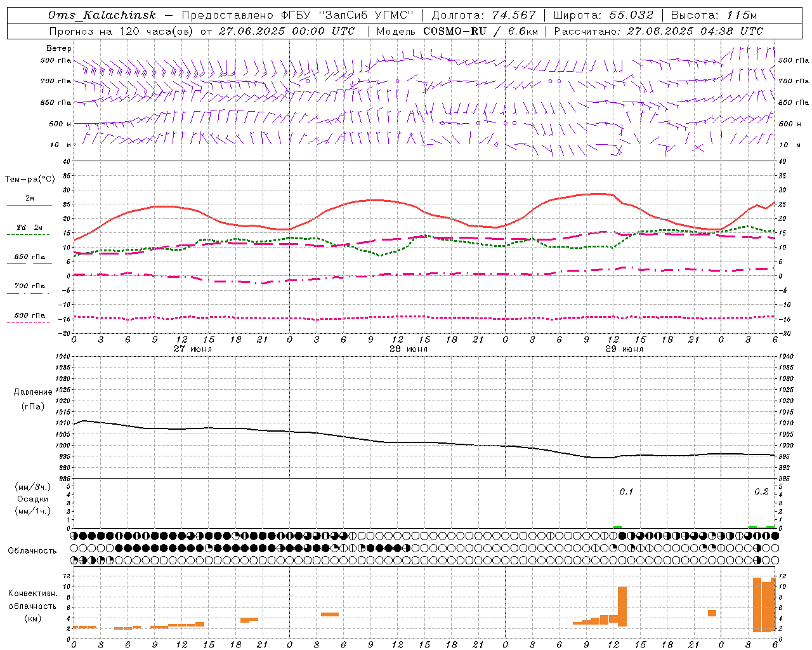Click the 27 июня date label
Viewport: 812px width, 650px height.
click(193, 348)
